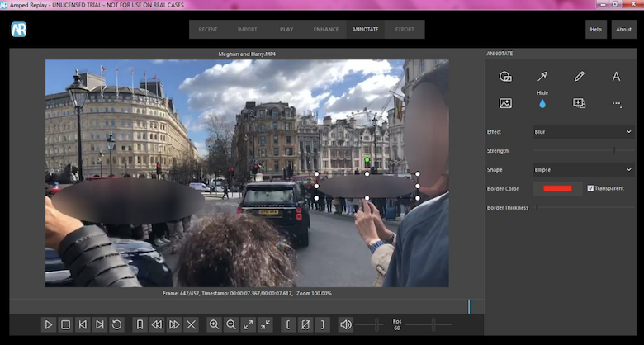
Task: Toggle the Transparent border checkbox
Action: [x=590, y=188]
